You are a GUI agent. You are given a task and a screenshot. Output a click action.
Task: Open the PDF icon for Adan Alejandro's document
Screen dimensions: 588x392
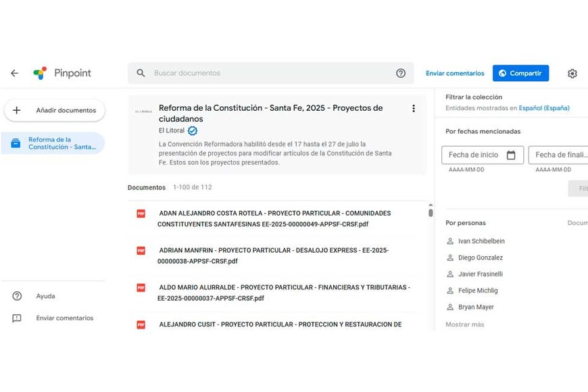140,214
